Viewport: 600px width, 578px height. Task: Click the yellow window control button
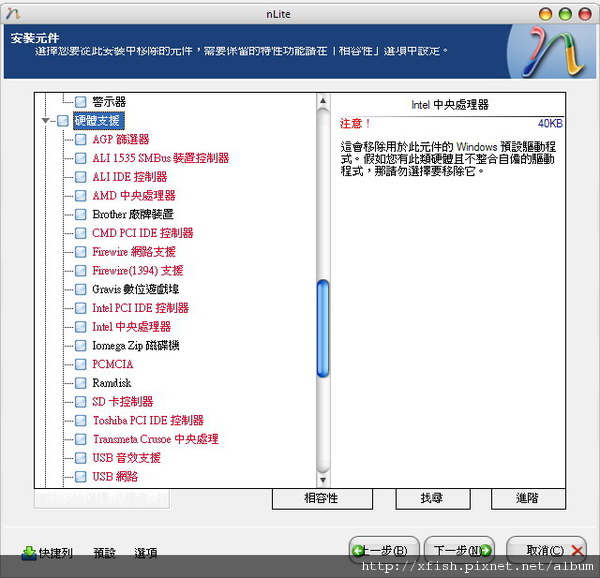(545, 14)
